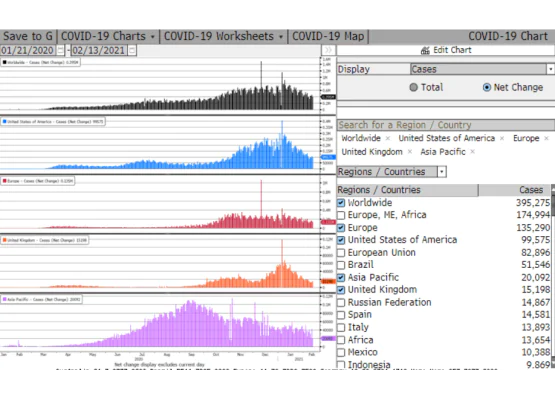Select the Net Change radio button
Viewport: 555px width, 400px height.
(487, 87)
